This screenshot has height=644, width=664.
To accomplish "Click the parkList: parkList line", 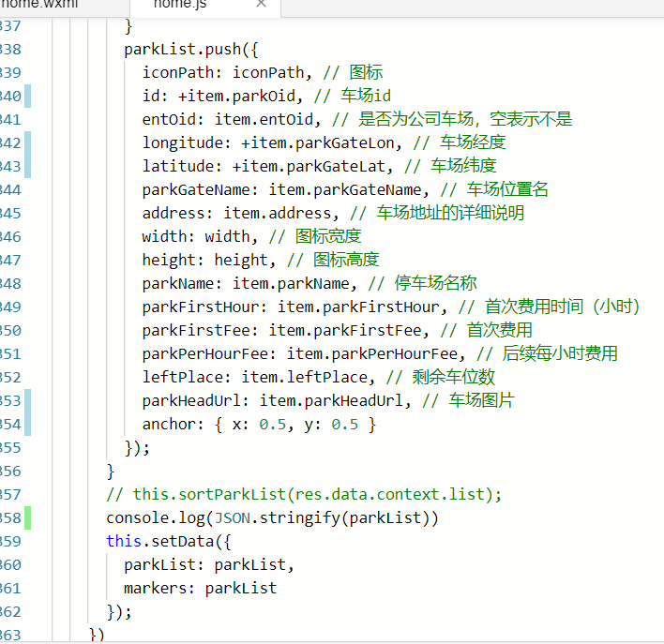I will [209, 565].
